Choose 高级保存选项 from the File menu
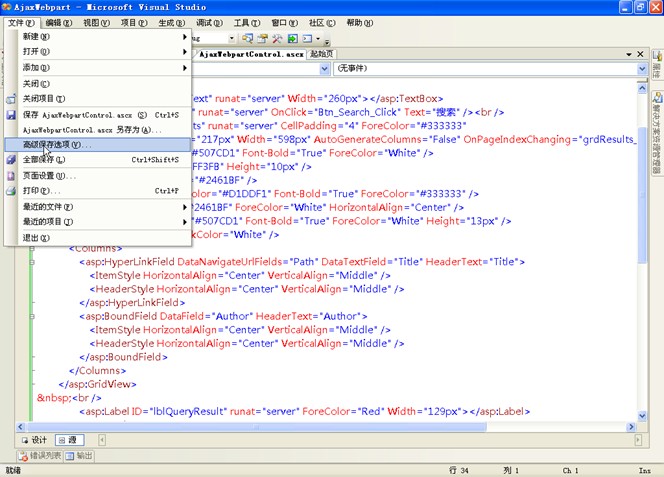Screen dimensions: 664x477 click(x=97, y=145)
